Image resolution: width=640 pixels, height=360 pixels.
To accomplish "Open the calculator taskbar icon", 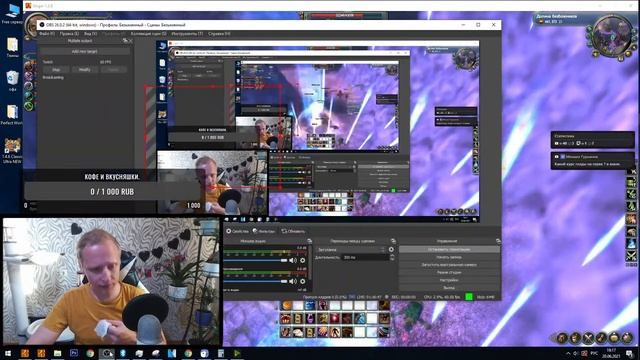I will pyautogui.click(x=221, y=353).
